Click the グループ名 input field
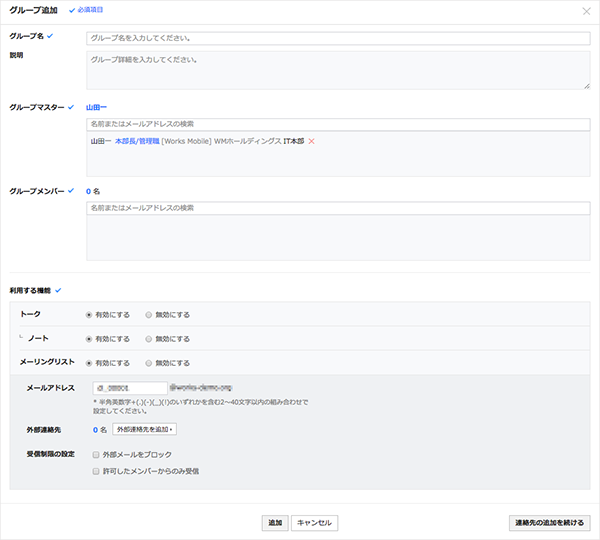Screen dimensions: 600x540 click(338, 38)
